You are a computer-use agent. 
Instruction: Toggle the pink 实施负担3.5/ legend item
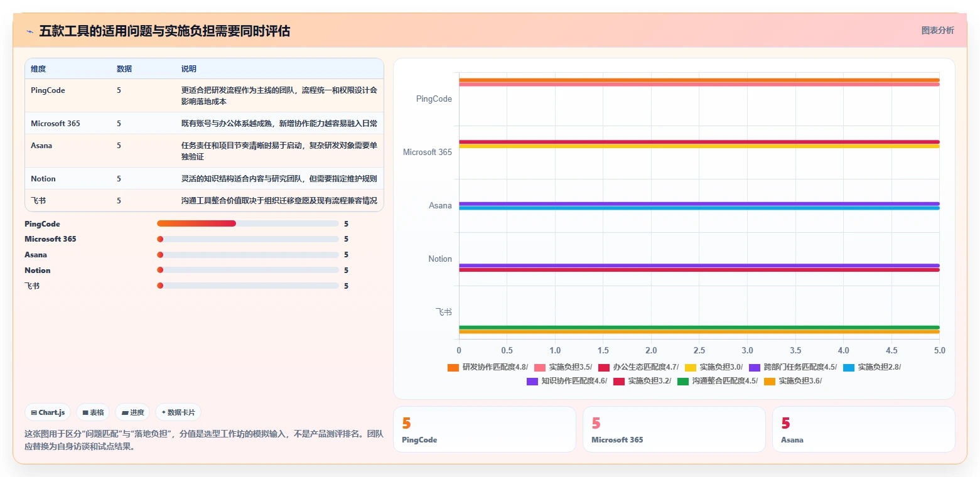pyautogui.click(x=563, y=367)
